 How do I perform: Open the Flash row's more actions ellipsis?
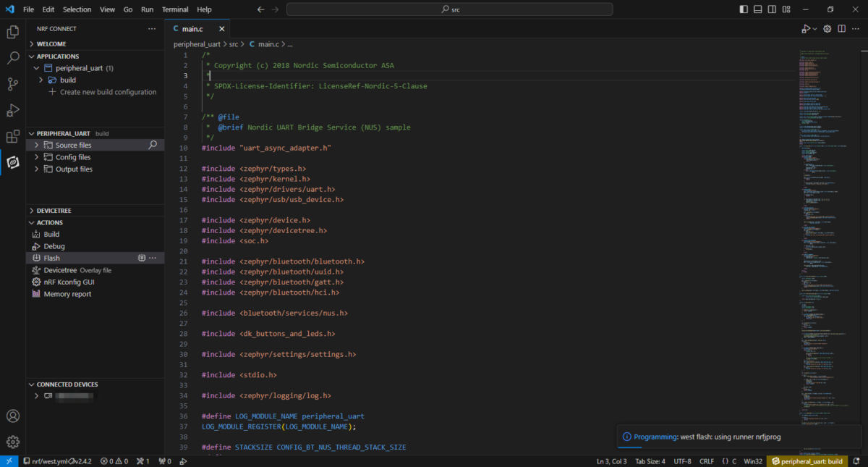[x=153, y=258]
